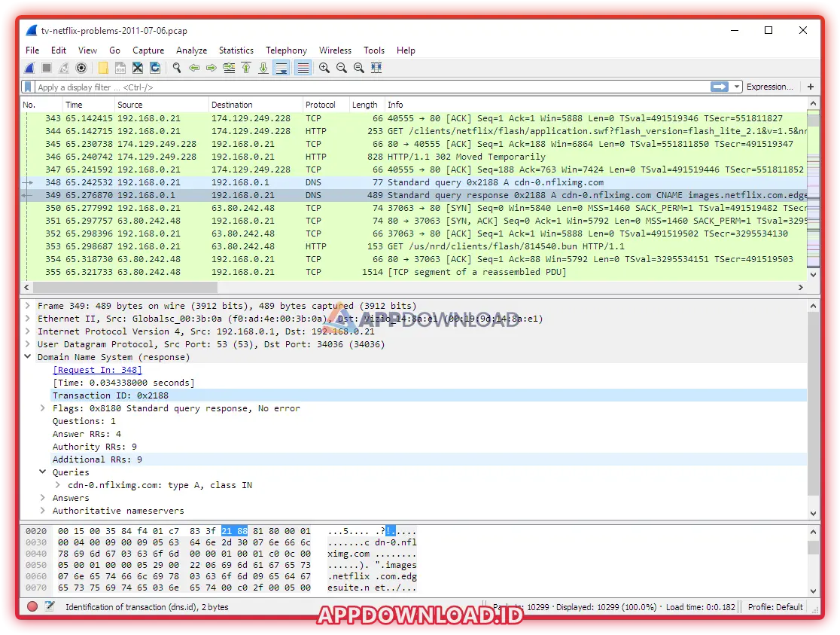Expand the Flags: 0x8180 field
The width and height of the screenshot is (840, 635).
[43, 408]
